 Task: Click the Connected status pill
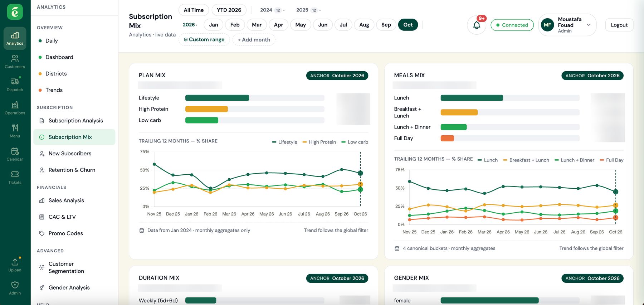pyautogui.click(x=512, y=25)
